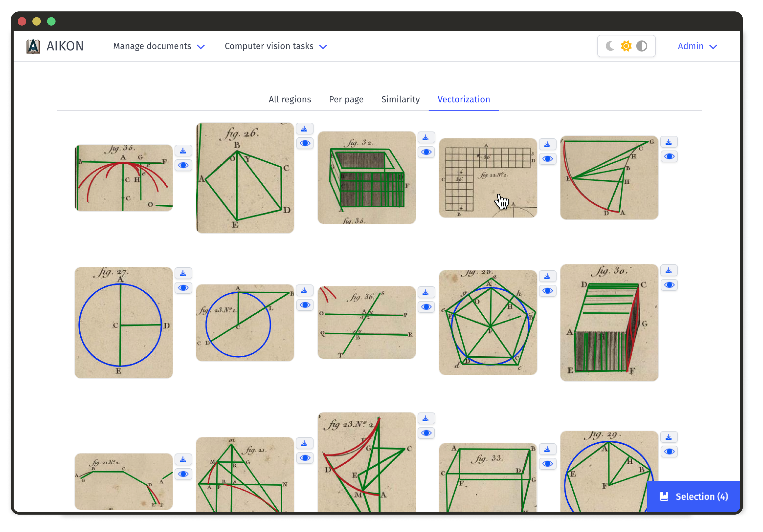The width and height of the screenshot is (763, 532).
Task: Toggle visibility of fig. 27 overlay
Action: (183, 288)
